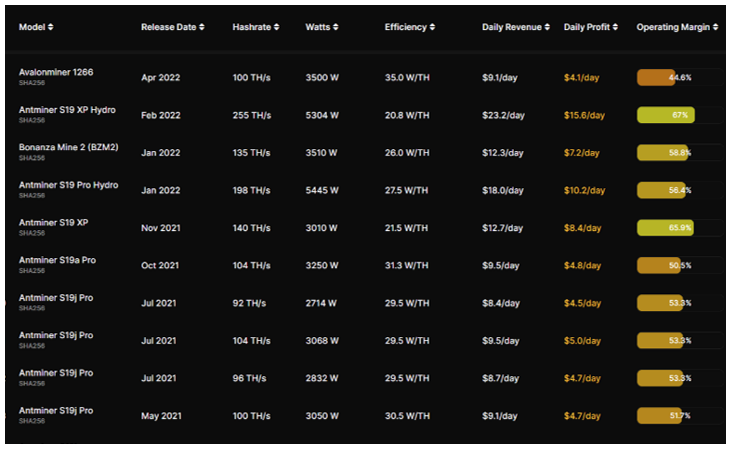Screen dimensions: 731x449
Task: Select the 26.0 W/TH efficiency value
Action: pyautogui.click(x=407, y=152)
